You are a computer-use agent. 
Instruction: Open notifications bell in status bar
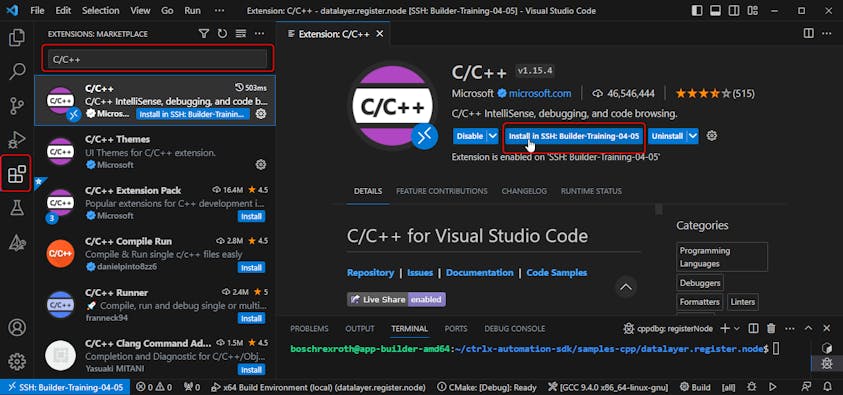(x=827, y=387)
